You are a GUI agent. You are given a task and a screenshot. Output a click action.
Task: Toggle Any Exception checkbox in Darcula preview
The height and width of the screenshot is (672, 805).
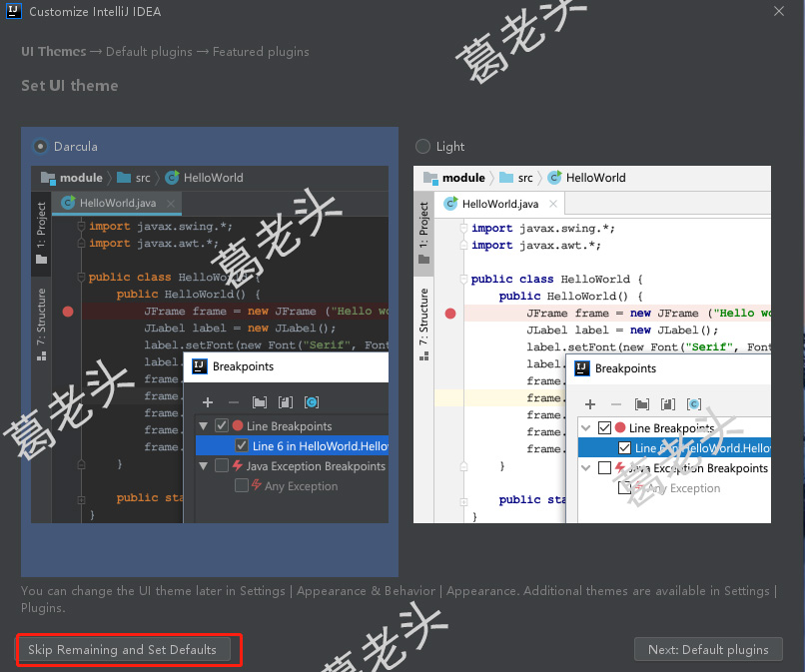242,485
